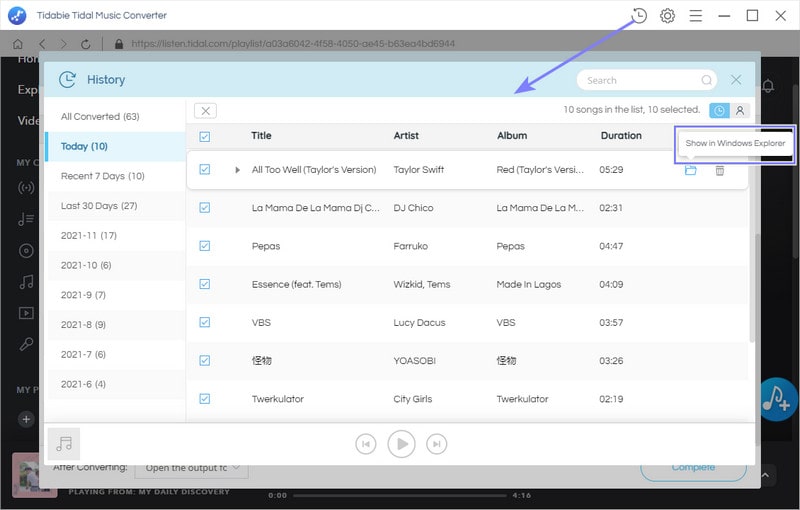The height and width of the screenshot is (510, 800).
Task: Click the Tidal playback progress bar
Action: pyautogui.click(x=399, y=495)
